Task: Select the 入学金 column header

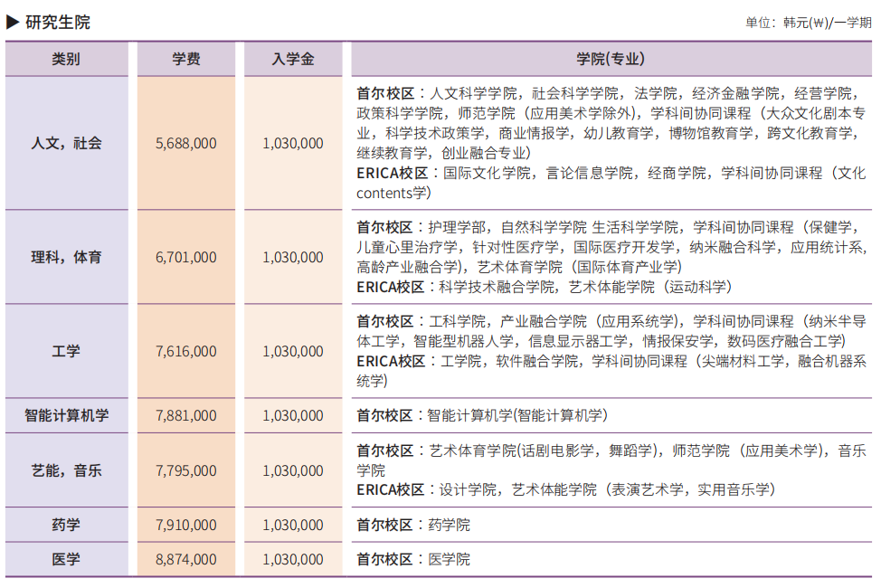Action: point(293,59)
